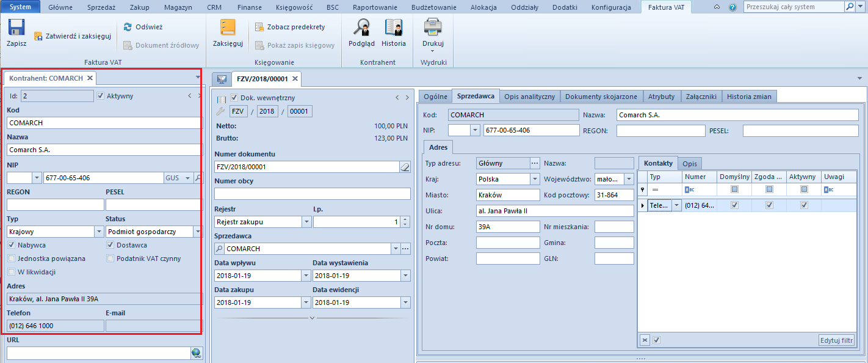Toggle Dok. wewnętrzny checkbox

coord(234,98)
